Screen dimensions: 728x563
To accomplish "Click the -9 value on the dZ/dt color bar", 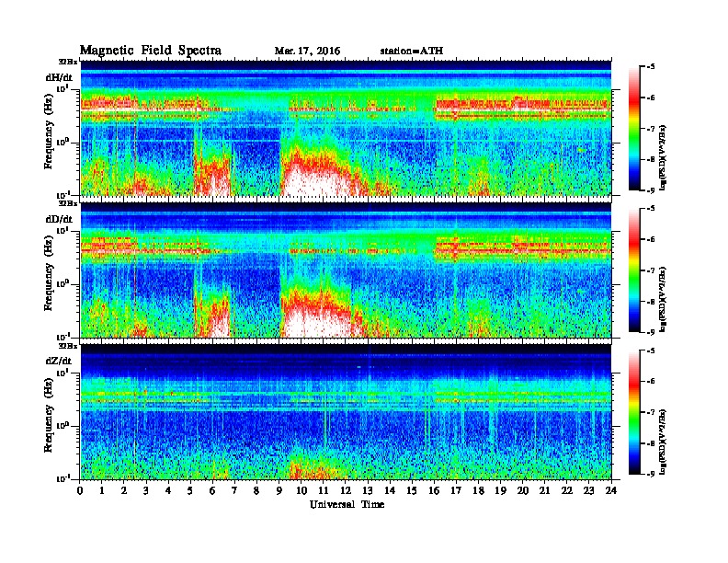I will click(651, 474).
